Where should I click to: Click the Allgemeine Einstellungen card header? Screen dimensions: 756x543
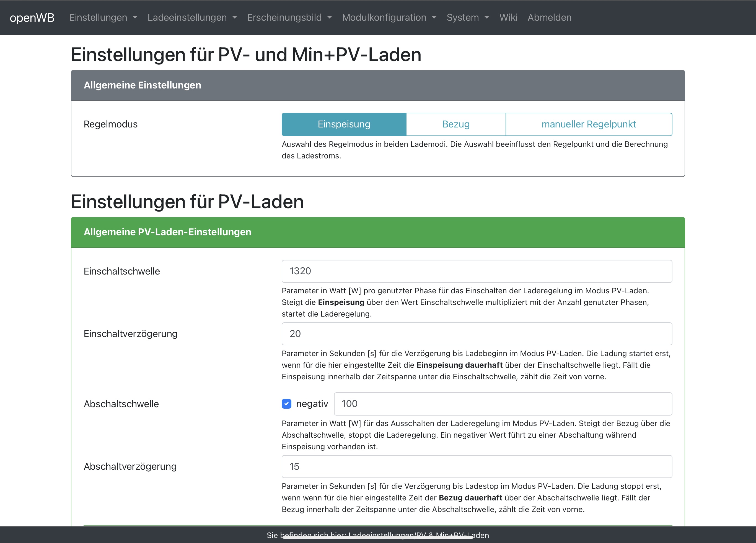378,85
